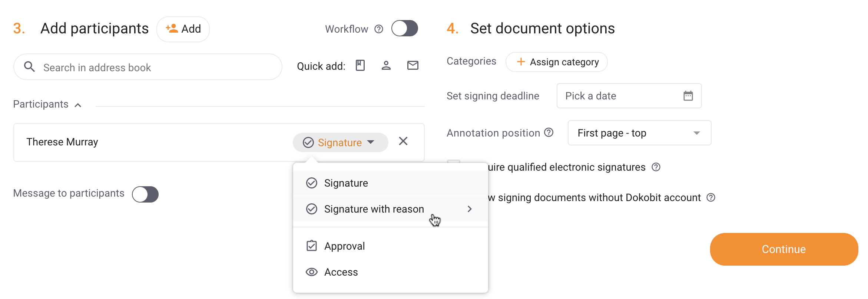Choose Approval in the role menu

(345, 246)
